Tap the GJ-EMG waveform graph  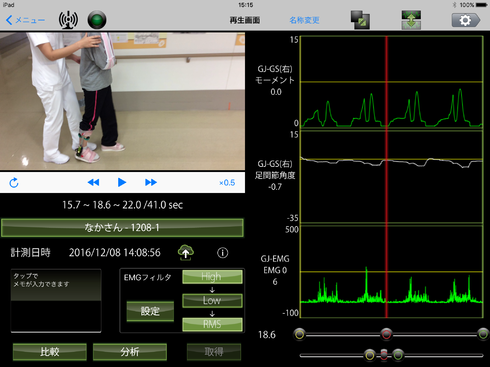392,272
